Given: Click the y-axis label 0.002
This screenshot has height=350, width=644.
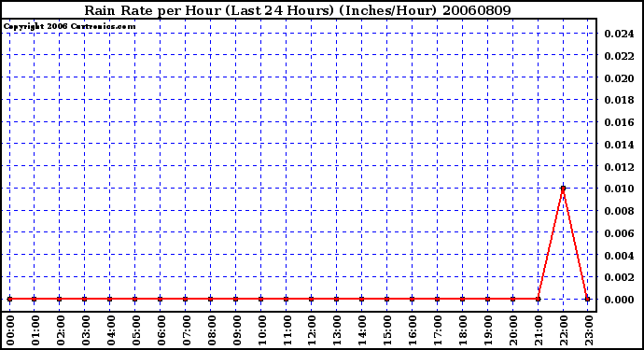Looking at the screenshot, I should (619, 277).
